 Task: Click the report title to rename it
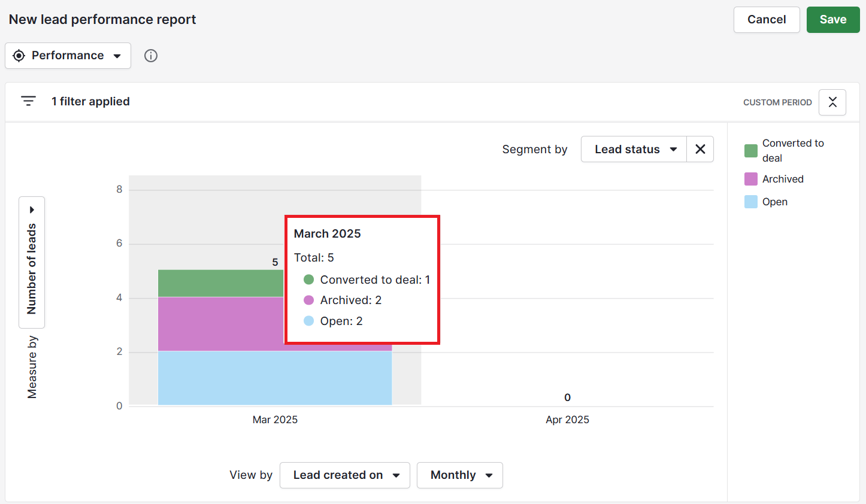click(102, 19)
